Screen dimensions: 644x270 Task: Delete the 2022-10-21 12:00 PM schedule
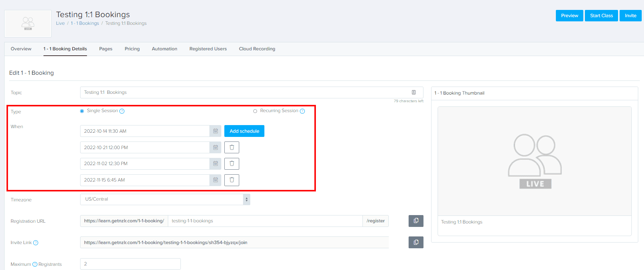(232, 148)
